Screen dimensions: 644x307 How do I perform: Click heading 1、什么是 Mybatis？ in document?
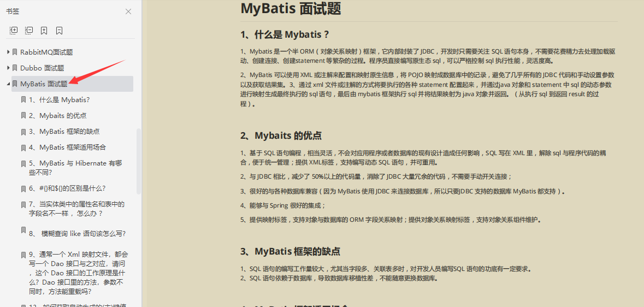click(285, 34)
